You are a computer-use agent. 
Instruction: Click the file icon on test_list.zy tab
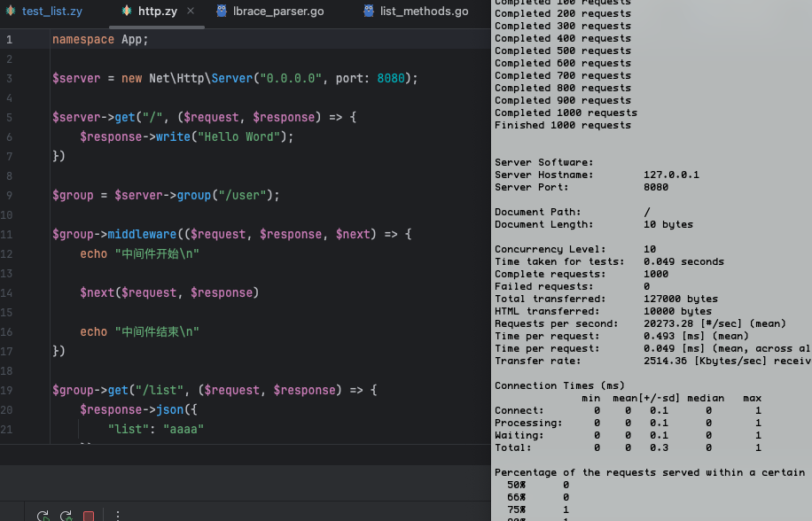[10, 12]
